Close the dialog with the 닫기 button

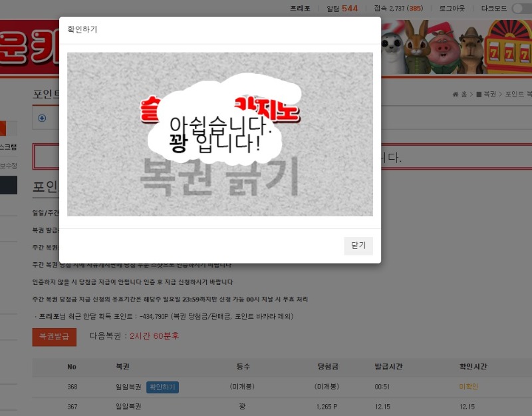coord(358,246)
